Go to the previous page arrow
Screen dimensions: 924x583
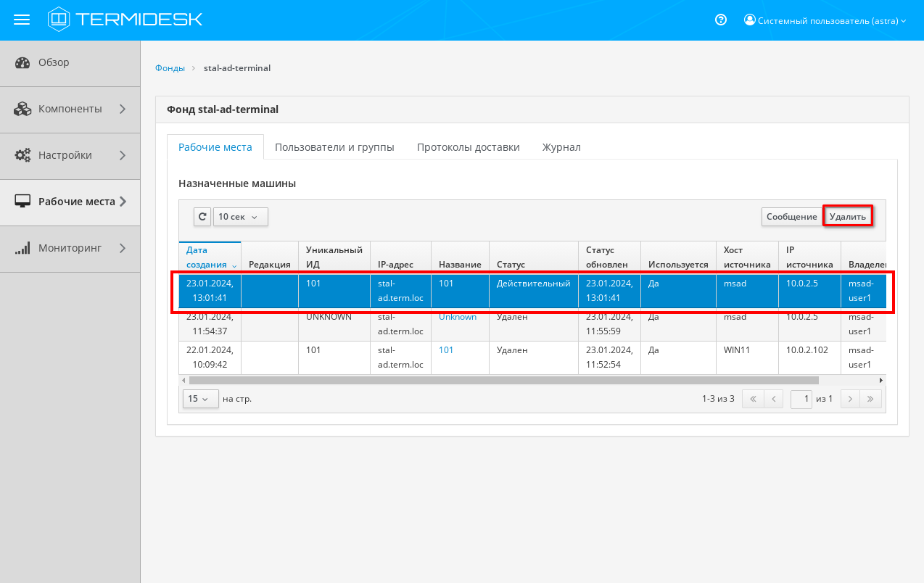click(x=774, y=399)
